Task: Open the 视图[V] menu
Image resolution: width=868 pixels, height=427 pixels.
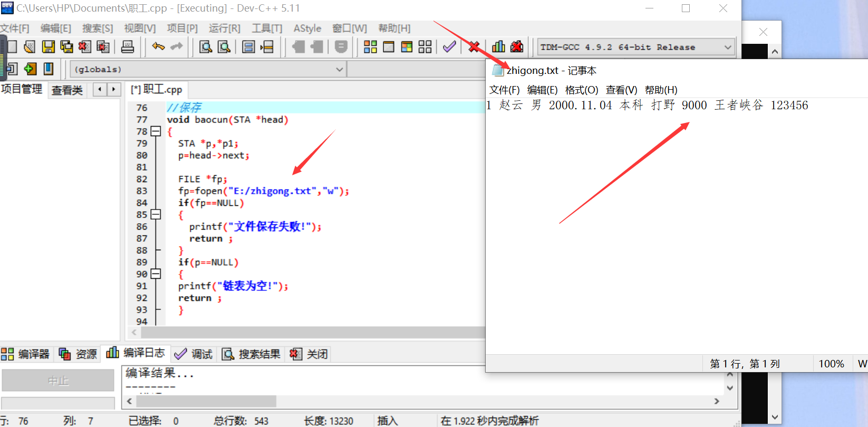Action: click(x=140, y=29)
